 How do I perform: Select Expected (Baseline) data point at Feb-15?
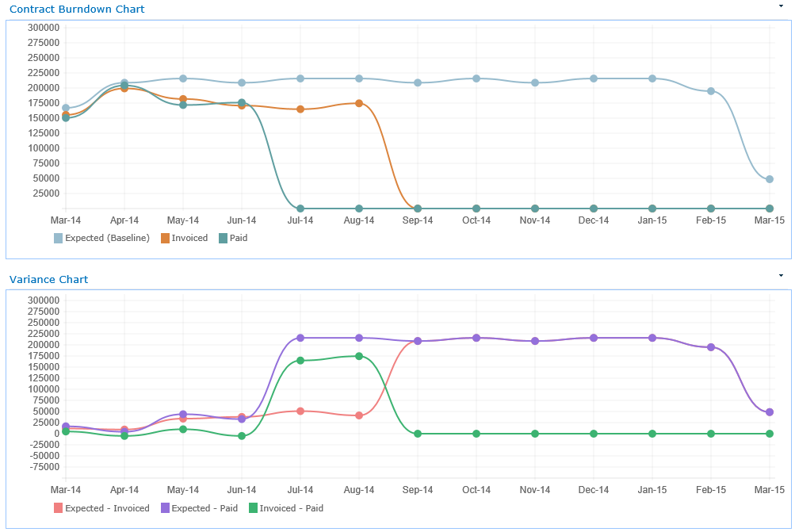click(711, 91)
